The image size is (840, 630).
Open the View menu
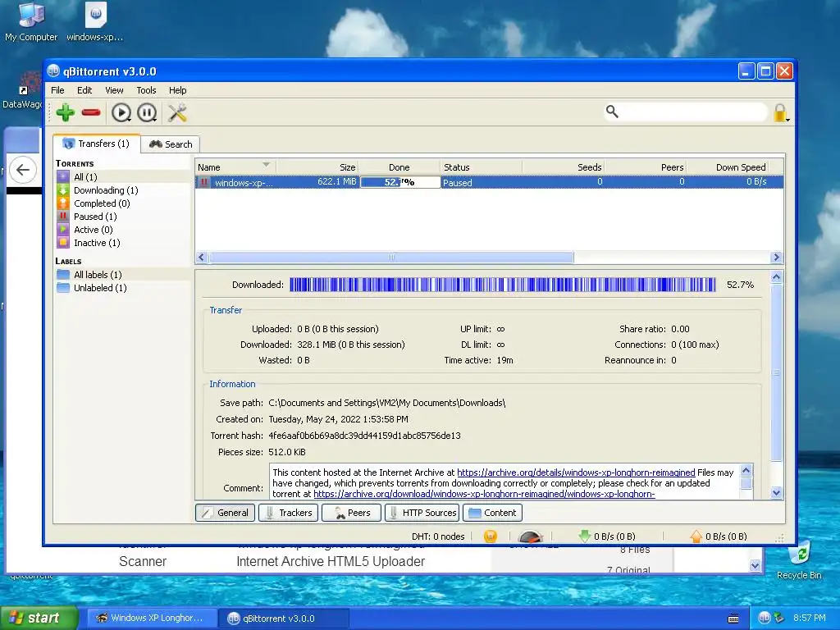(114, 90)
